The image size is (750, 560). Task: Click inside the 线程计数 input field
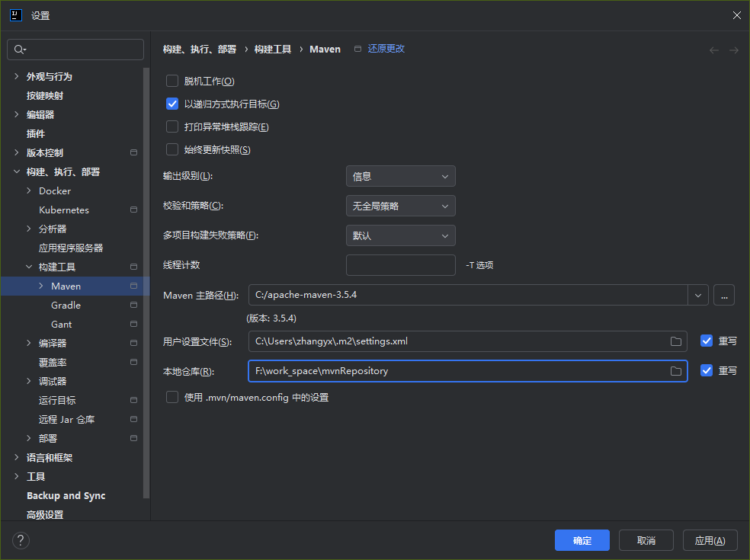400,264
